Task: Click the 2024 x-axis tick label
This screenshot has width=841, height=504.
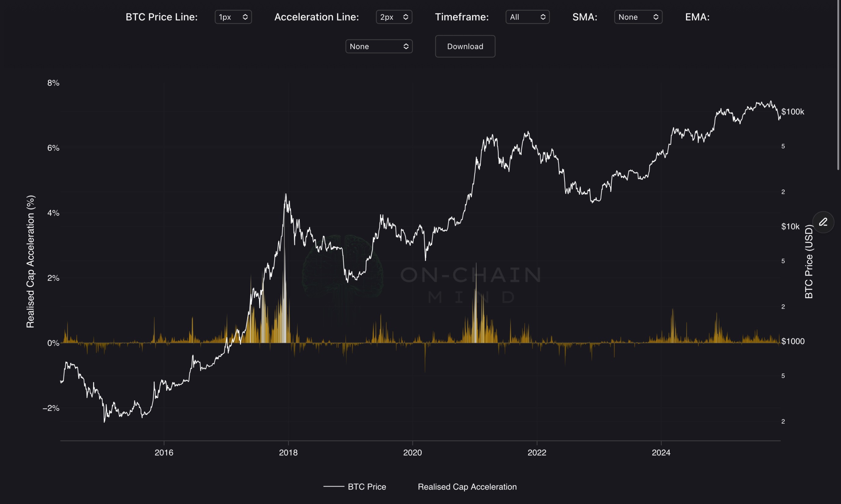Action: (661, 452)
